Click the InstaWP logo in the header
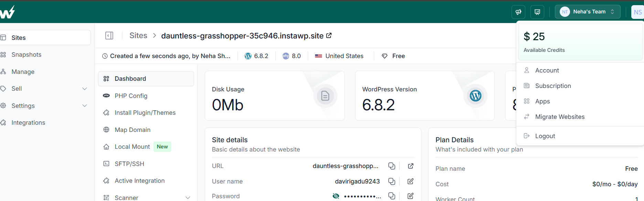 tap(7, 12)
